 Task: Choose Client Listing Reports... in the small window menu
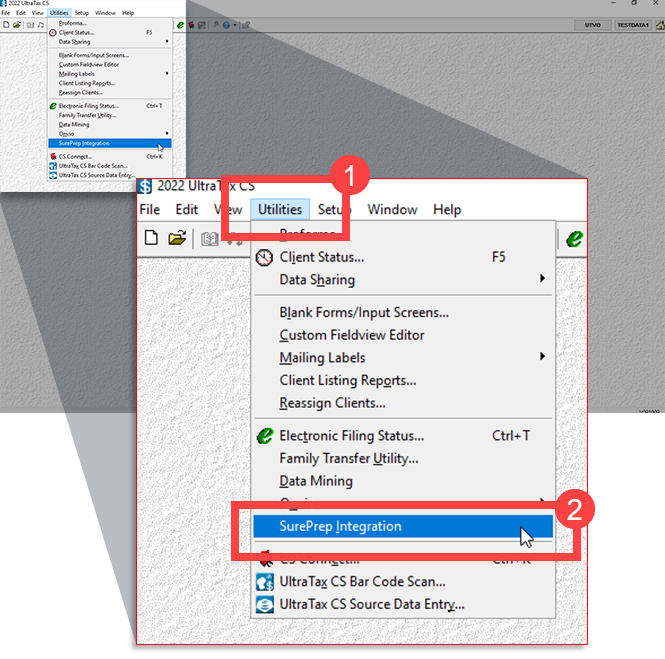coord(110,83)
